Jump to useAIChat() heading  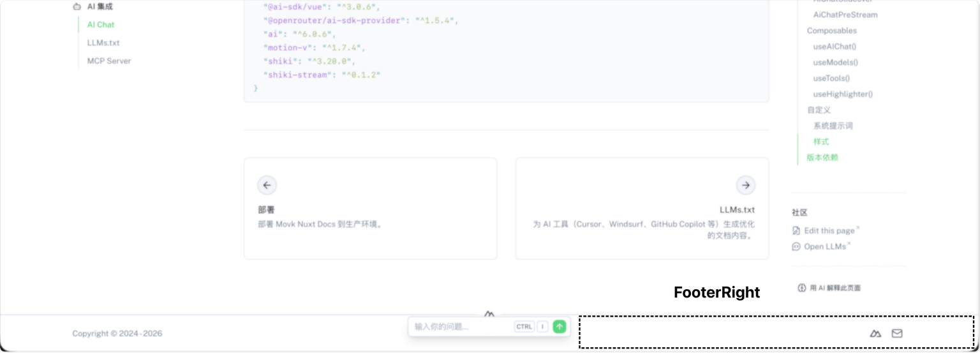(834, 47)
